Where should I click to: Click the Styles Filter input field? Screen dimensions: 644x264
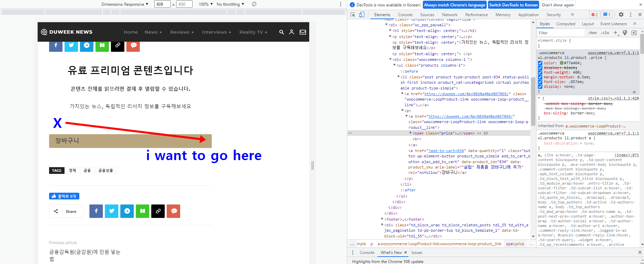561,33
